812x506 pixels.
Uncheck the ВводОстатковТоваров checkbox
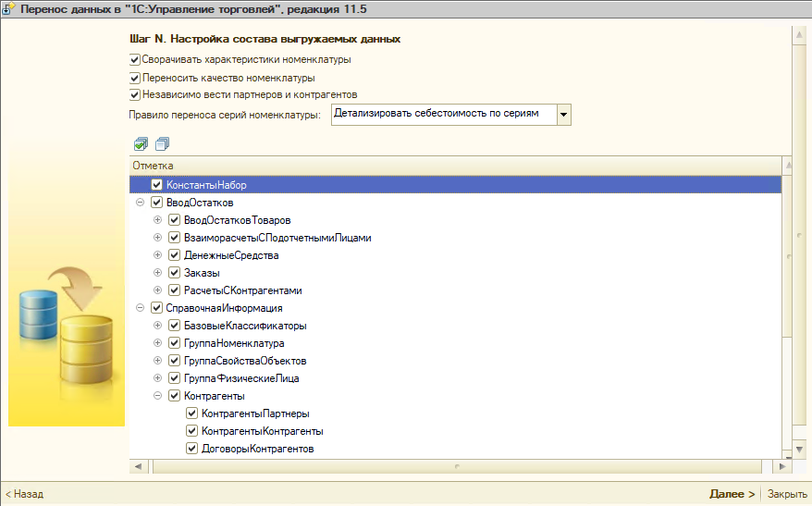click(x=175, y=220)
